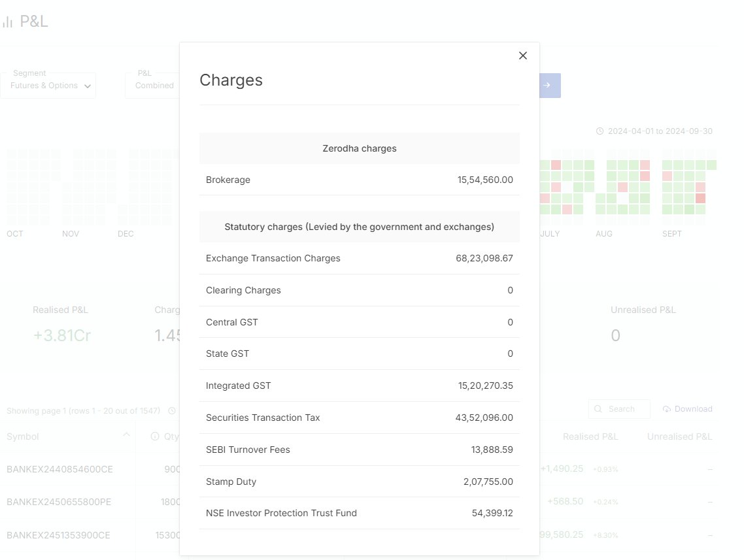Image resolution: width=744 pixels, height=560 pixels.
Task: Click SEBI Turnover Fees label
Action: click(248, 450)
